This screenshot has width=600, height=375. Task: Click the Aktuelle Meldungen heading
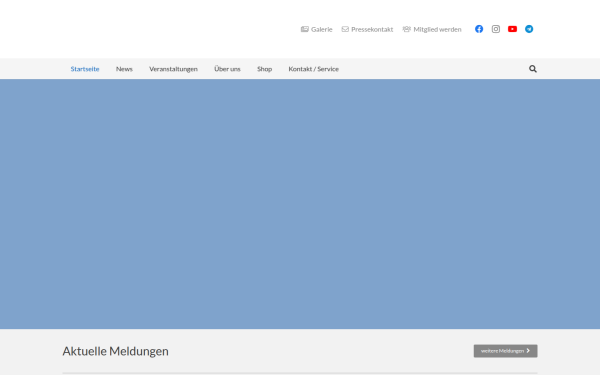coord(116,351)
